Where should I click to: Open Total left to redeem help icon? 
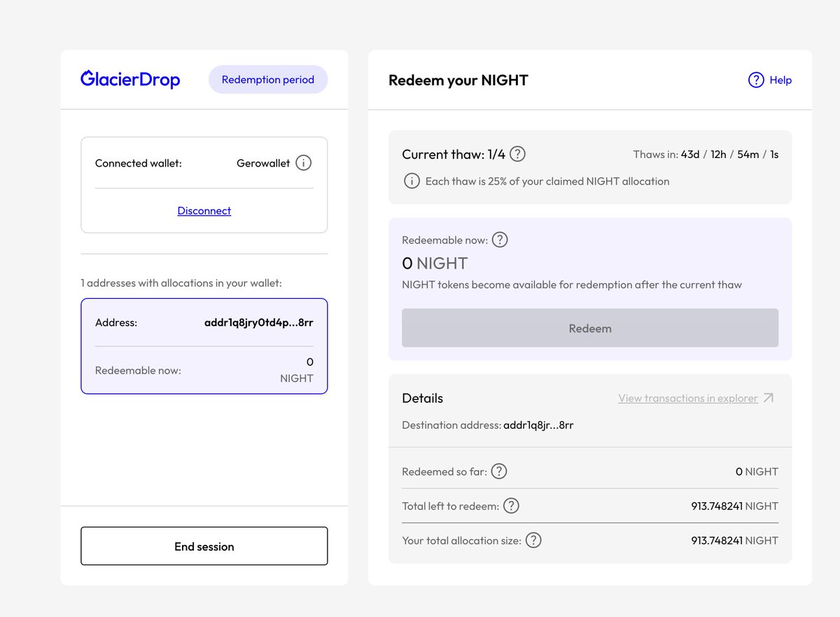click(x=511, y=506)
